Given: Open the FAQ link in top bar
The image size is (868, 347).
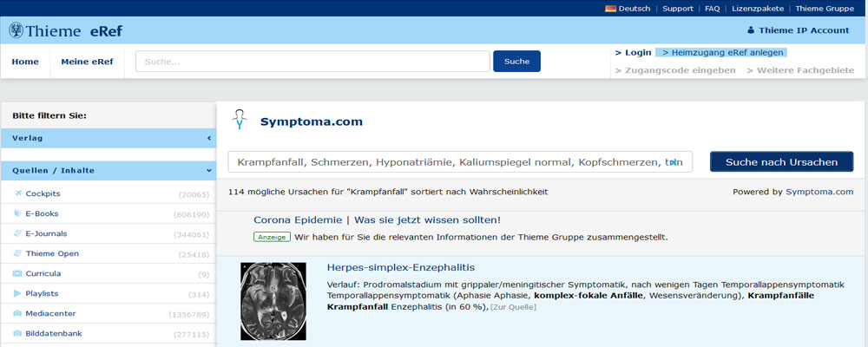Looking at the screenshot, I should tap(713, 9).
